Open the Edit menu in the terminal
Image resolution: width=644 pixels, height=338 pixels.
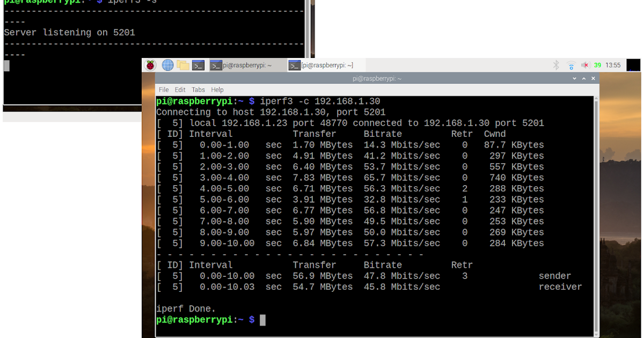tap(180, 90)
